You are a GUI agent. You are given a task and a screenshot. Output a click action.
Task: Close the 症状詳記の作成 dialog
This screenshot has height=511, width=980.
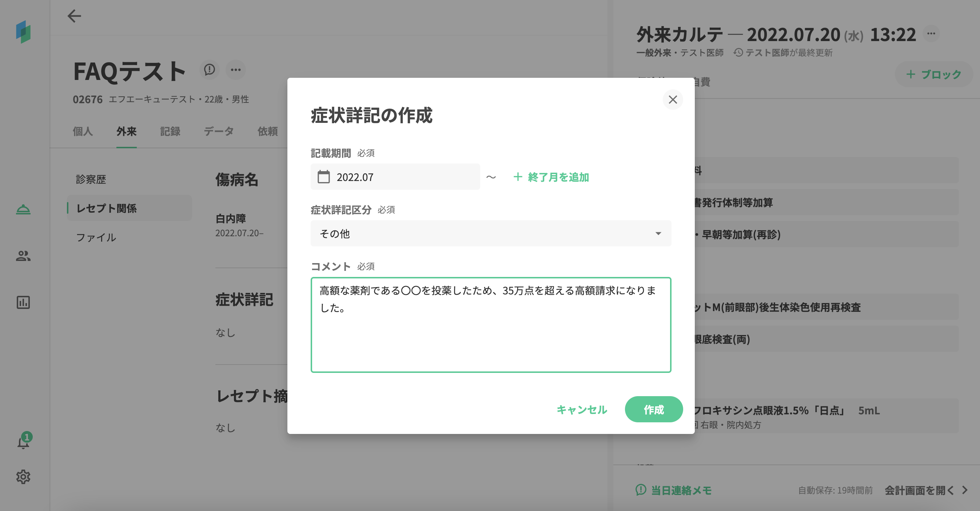click(x=673, y=100)
